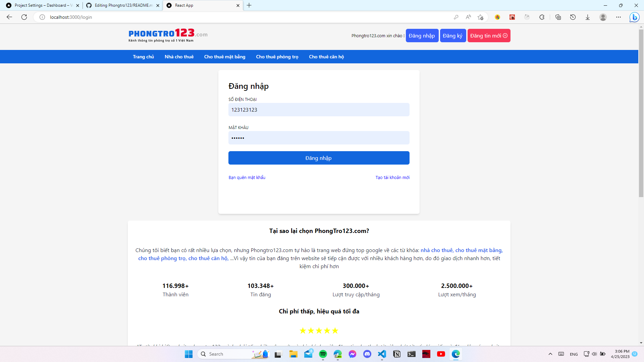Screen dimensions: 644x362
Task: Click Tạo tài khoản mới link
Action: click(392, 177)
